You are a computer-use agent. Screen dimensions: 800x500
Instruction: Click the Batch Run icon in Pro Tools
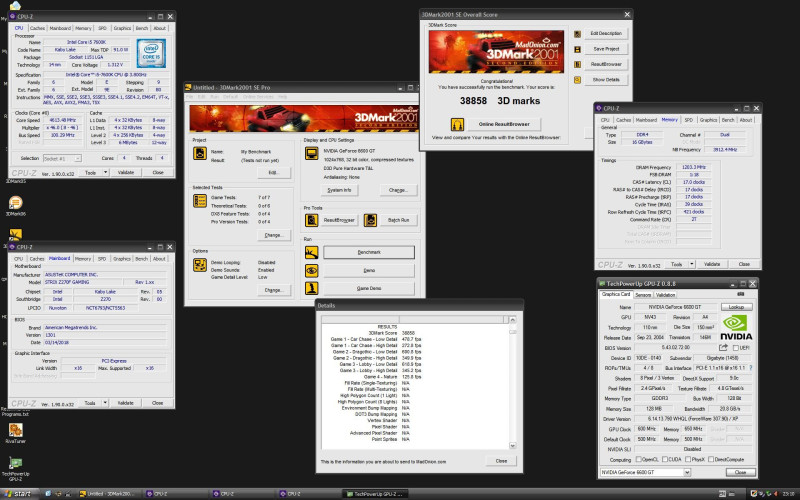[370, 220]
